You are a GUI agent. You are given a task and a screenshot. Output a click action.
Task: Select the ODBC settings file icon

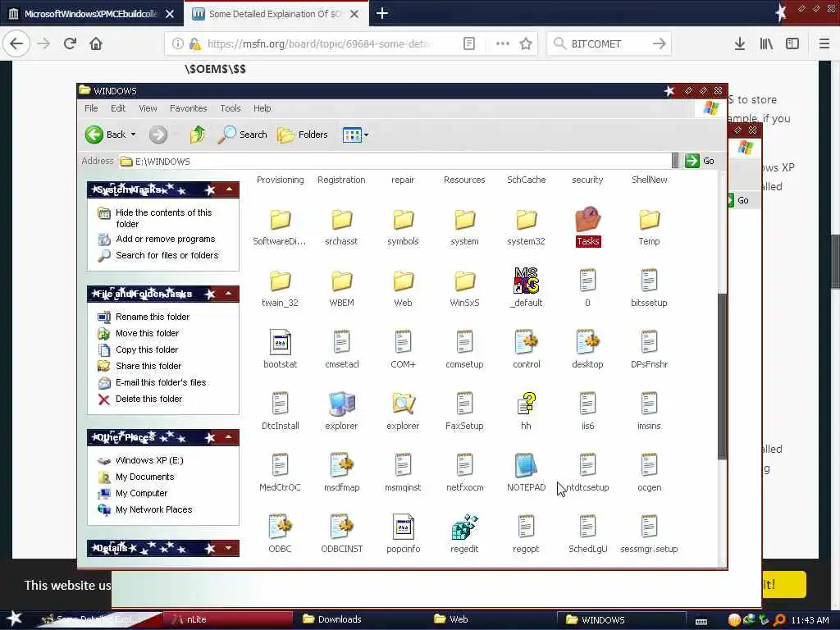(x=281, y=527)
